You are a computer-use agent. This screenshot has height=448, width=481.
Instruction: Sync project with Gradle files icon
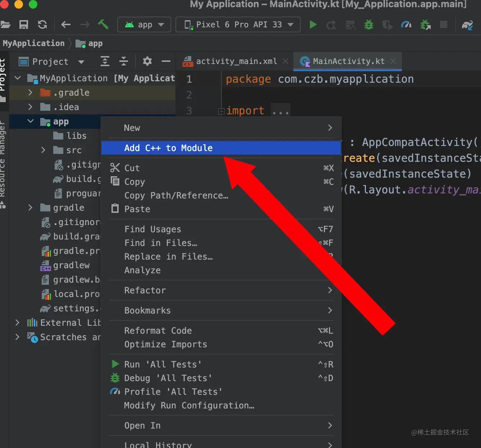point(467,25)
